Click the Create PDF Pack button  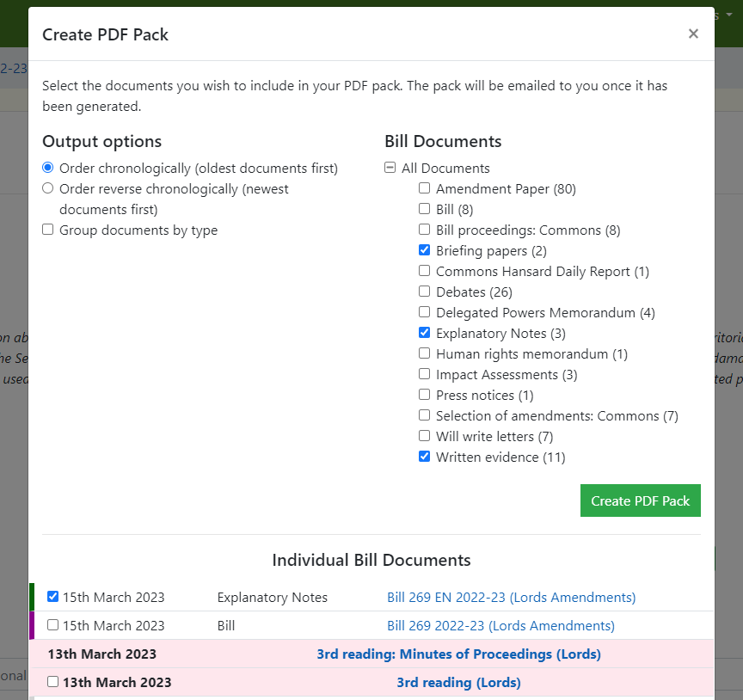tap(640, 500)
